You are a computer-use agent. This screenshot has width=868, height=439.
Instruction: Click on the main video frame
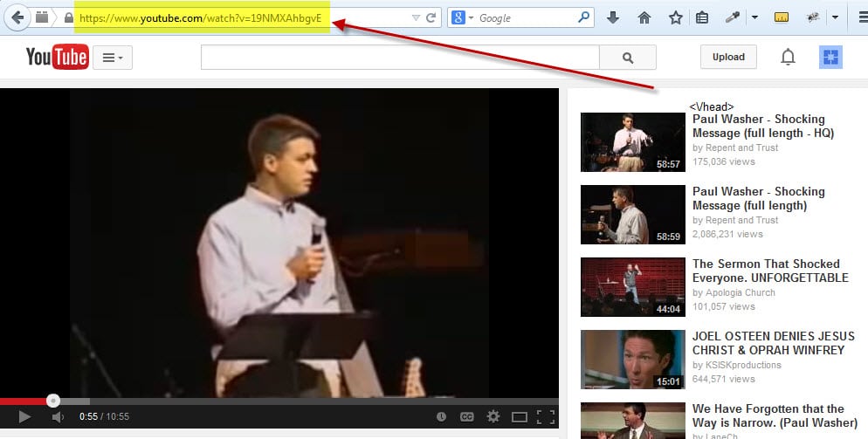279,243
